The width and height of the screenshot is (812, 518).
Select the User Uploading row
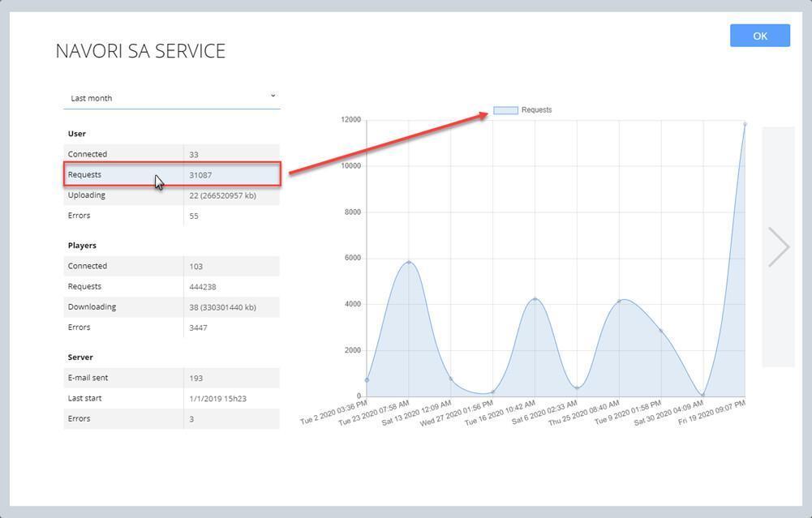(x=172, y=195)
